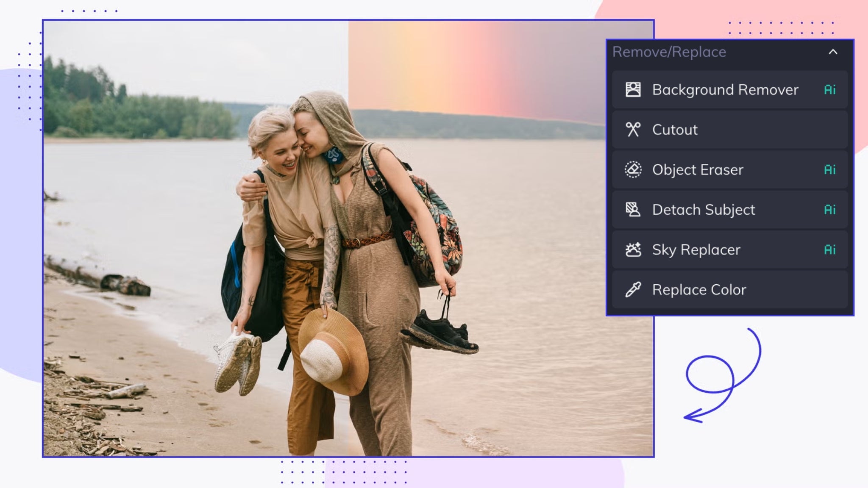Collapse the Remove/Replace panel with the chevron
Screen dimensions: 868x488
[833, 52]
